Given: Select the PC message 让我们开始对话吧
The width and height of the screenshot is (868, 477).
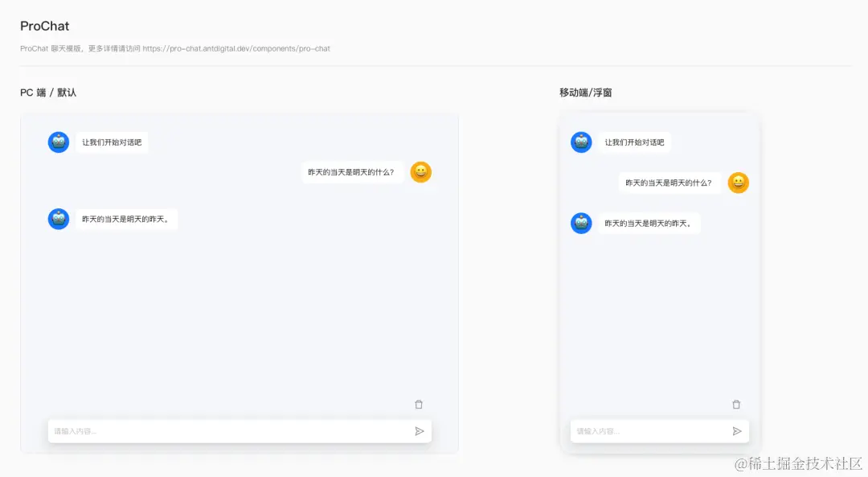Looking at the screenshot, I should (x=112, y=142).
